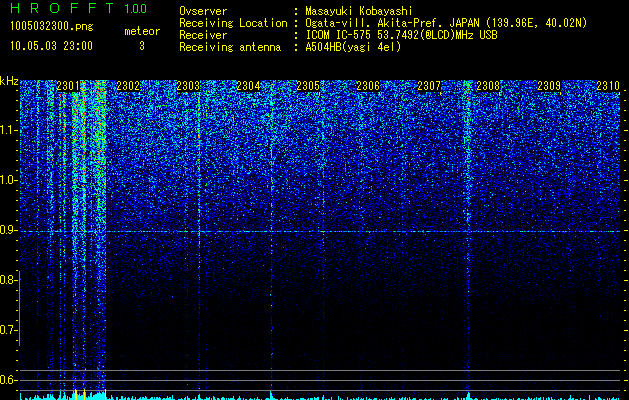
Task: Click the 1.1 kHz axis label
Action: pyautogui.click(x=8, y=130)
